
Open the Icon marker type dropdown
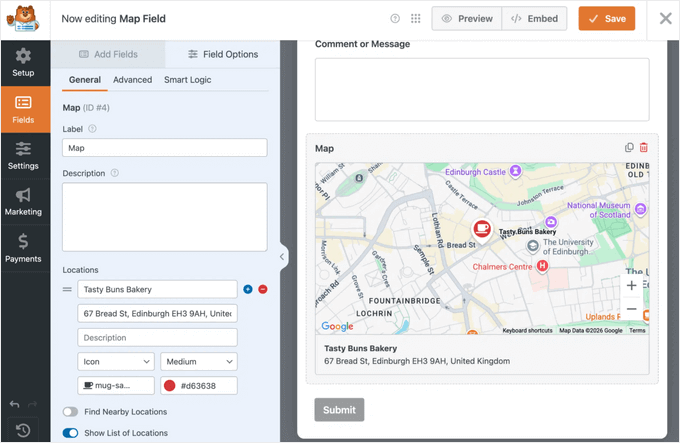[115, 362]
